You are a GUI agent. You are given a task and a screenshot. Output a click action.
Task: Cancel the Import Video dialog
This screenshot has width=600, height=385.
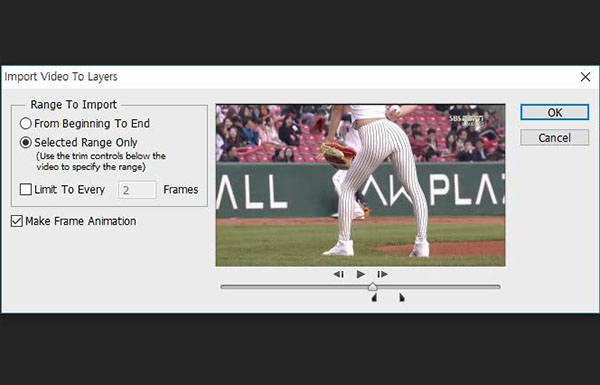(554, 138)
